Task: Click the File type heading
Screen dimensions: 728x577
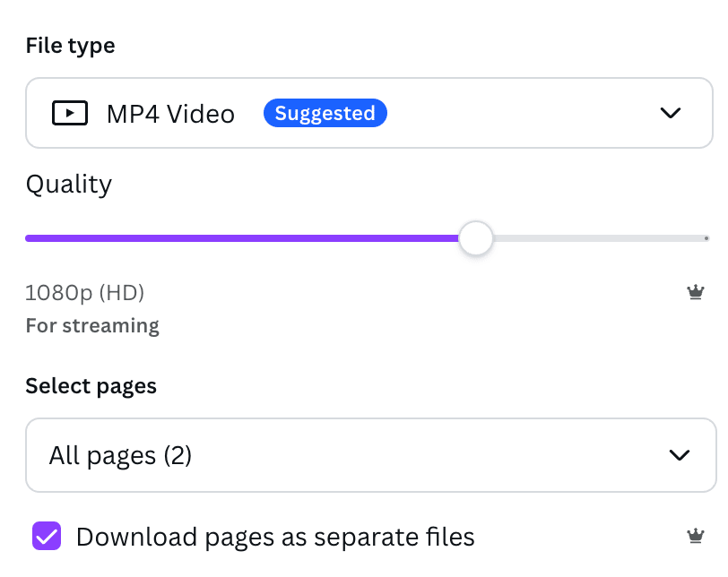Action: click(70, 46)
